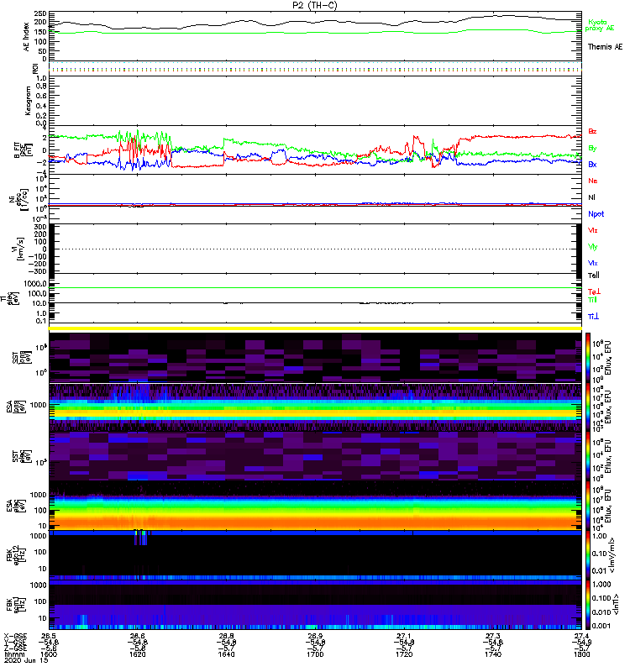Click the topmost SST ion Eflux color bar
Image resolution: width=630 pixels, height=672 pixels.
588,358
